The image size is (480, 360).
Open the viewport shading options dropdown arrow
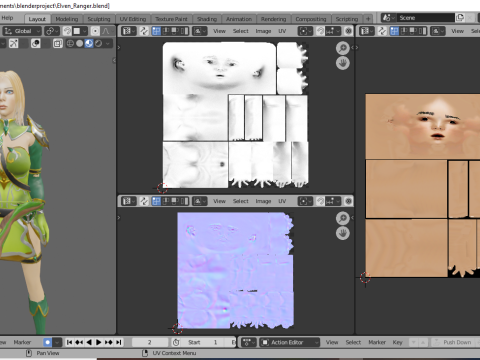coord(107,43)
